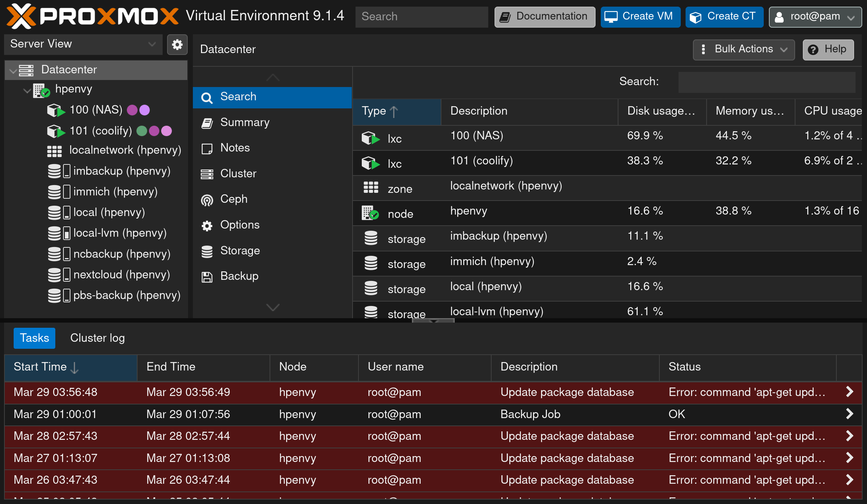The height and width of the screenshot is (504, 867).
Task: Click the light pink tag dot on 101 (coolify)
Action: tap(167, 131)
